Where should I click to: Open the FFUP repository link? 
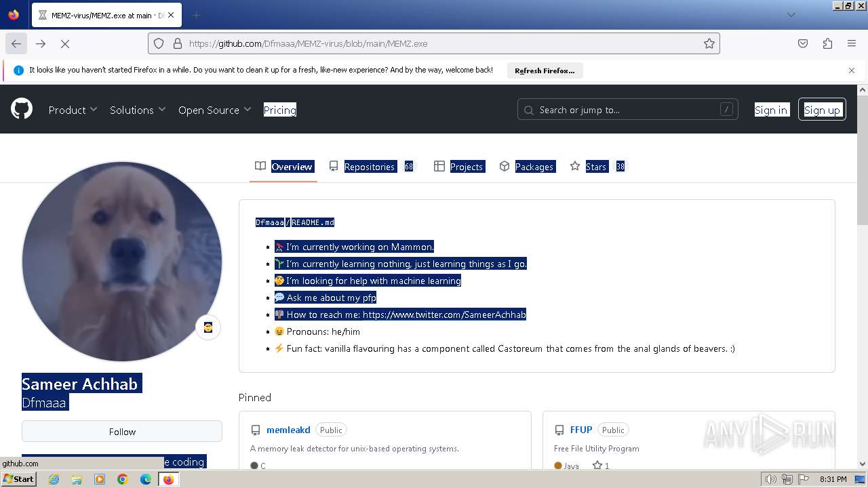coord(581,430)
